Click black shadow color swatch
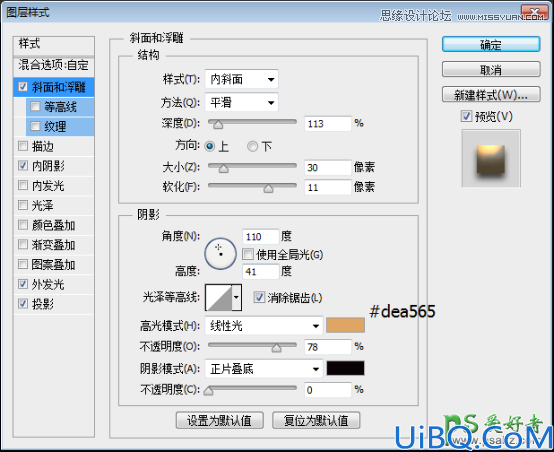 tap(345, 368)
